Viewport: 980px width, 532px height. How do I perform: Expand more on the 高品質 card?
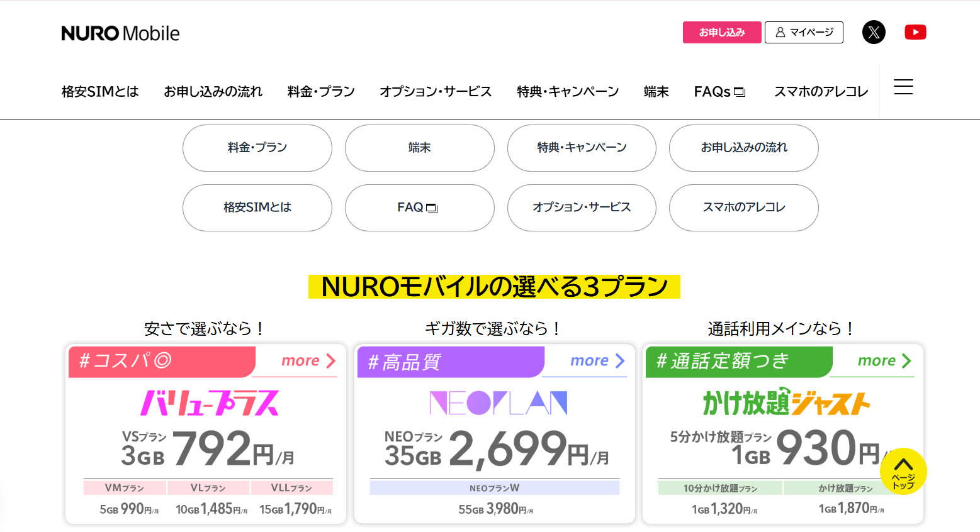click(x=597, y=361)
